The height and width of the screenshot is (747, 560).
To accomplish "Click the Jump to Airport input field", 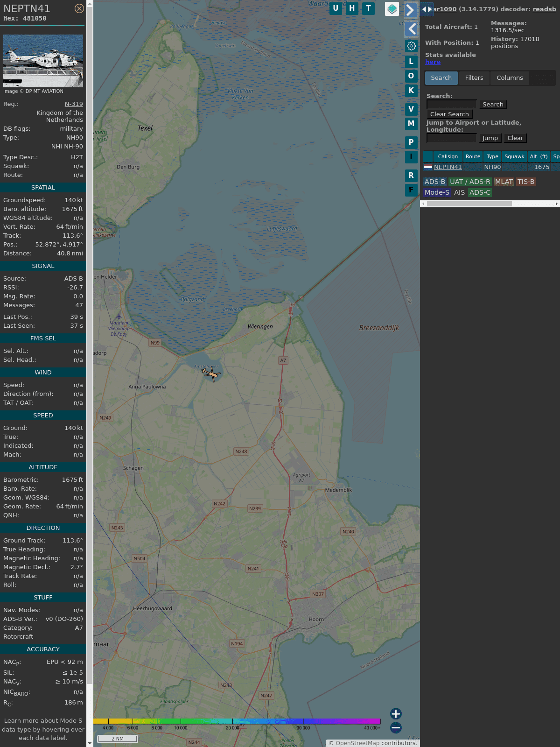I will point(451,138).
